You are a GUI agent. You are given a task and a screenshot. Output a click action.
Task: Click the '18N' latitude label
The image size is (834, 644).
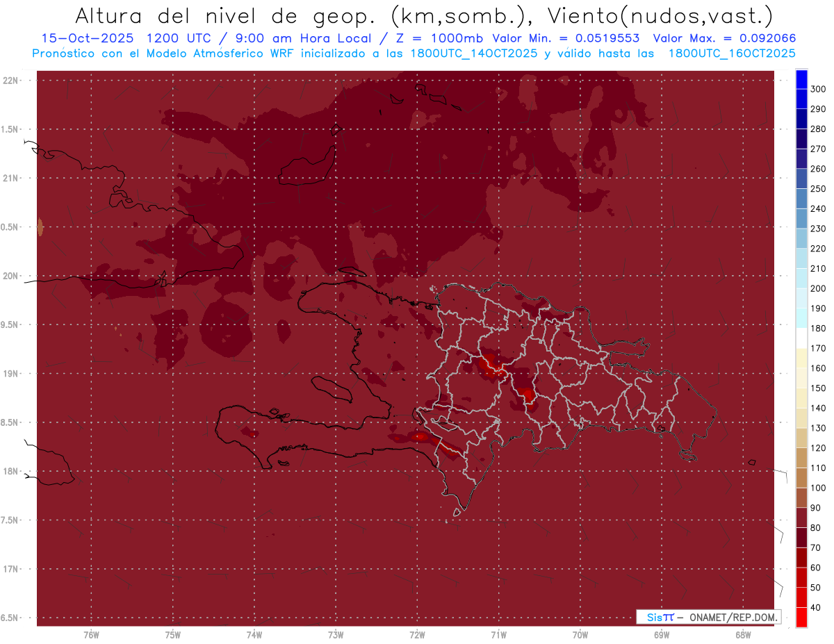tap(10, 472)
